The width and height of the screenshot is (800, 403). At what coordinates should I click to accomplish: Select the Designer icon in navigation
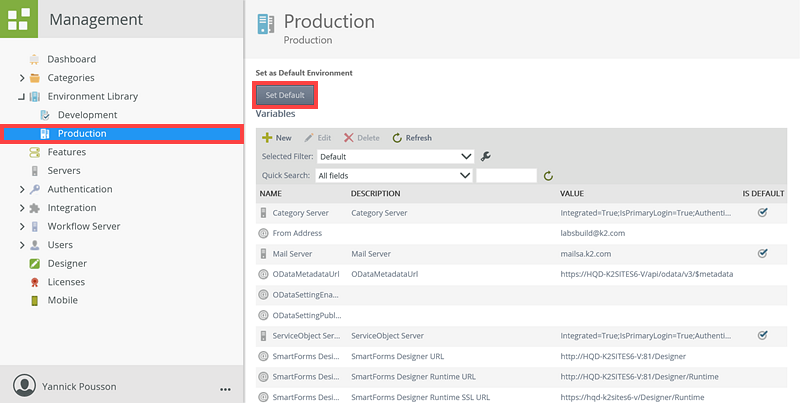point(35,264)
